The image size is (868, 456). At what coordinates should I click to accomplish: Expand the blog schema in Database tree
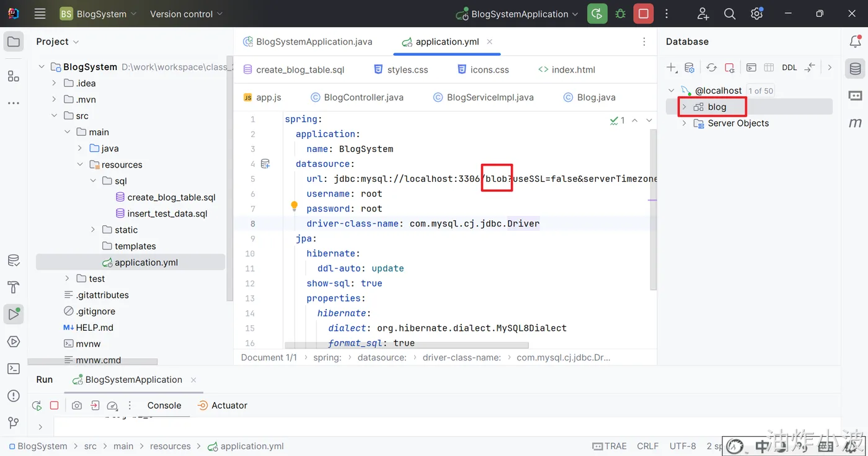684,107
